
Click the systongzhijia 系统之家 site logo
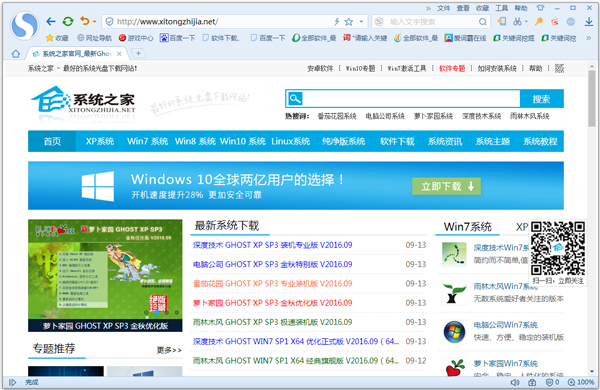pyautogui.click(x=83, y=100)
